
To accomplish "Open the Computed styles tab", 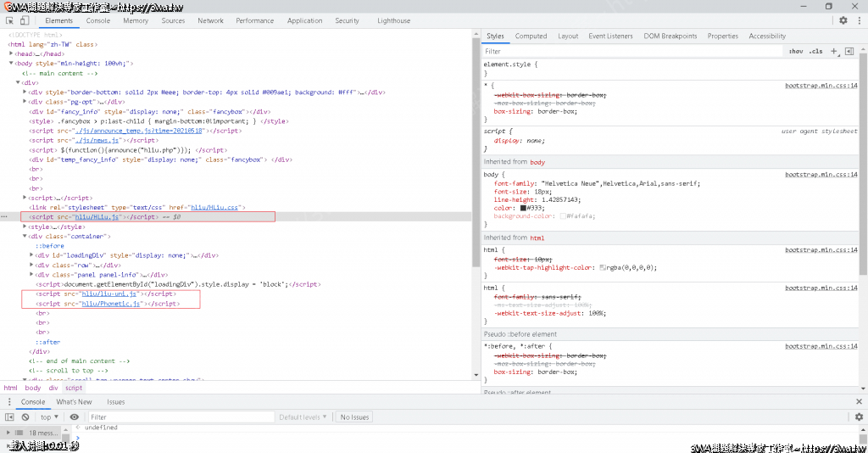I will click(x=531, y=36).
